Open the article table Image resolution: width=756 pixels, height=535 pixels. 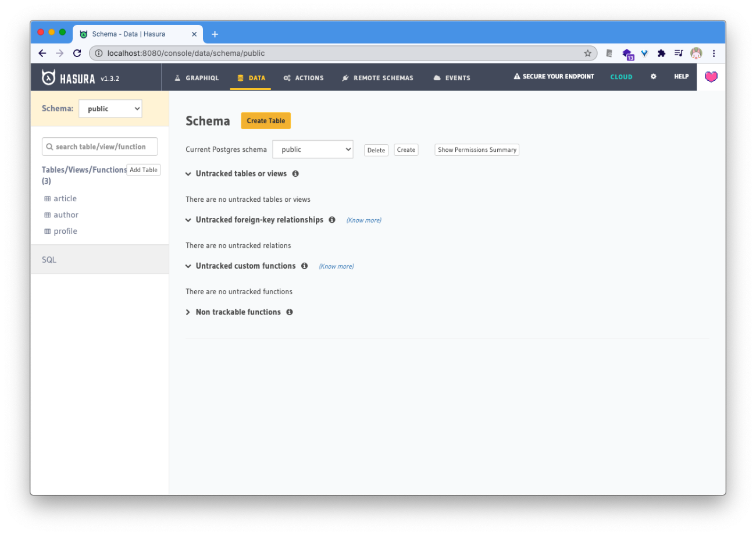(65, 199)
